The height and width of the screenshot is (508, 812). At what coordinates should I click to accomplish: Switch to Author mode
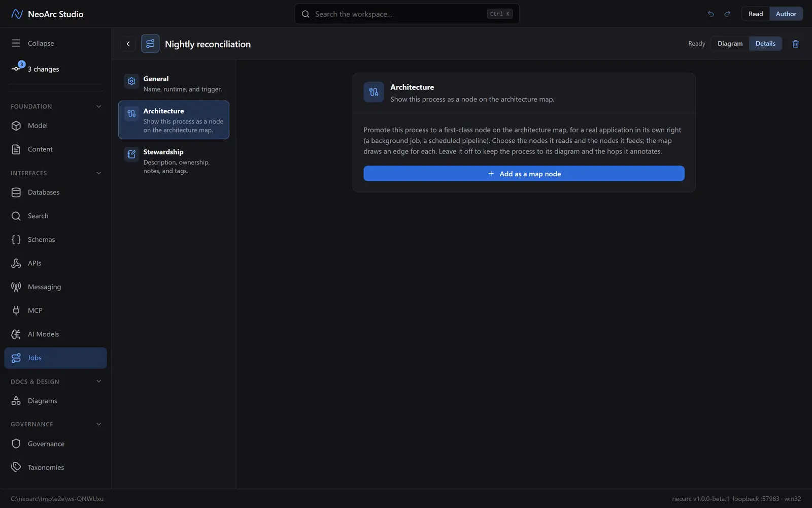tap(786, 14)
